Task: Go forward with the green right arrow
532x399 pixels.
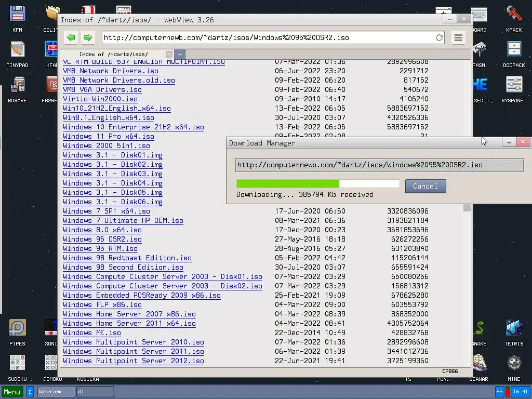Action: (88, 37)
